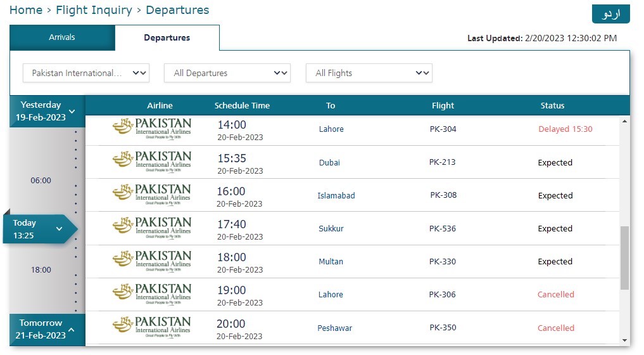The width and height of the screenshot is (644, 355).
Task: Select the Departures tab
Action: [167, 38]
